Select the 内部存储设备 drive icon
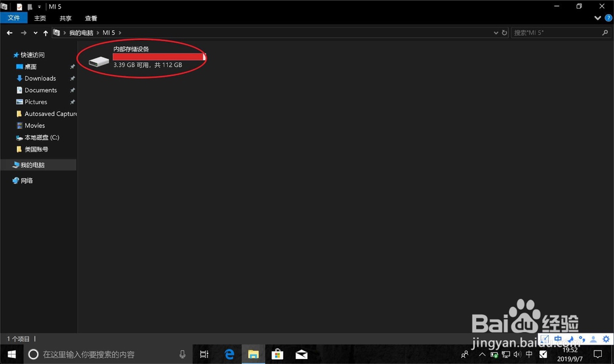 click(99, 61)
